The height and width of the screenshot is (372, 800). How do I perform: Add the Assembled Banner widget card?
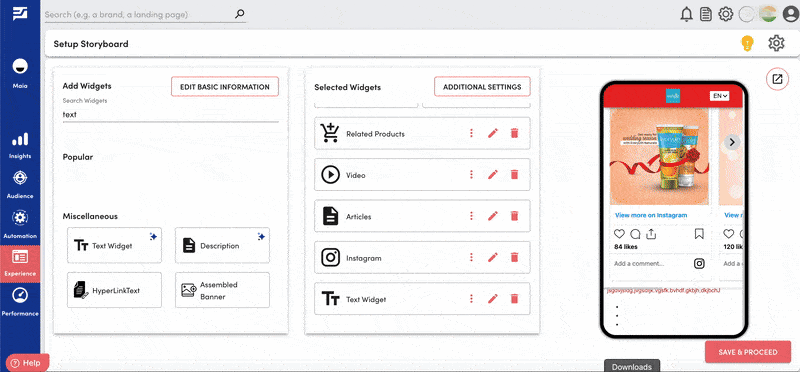(x=222, y=290)
